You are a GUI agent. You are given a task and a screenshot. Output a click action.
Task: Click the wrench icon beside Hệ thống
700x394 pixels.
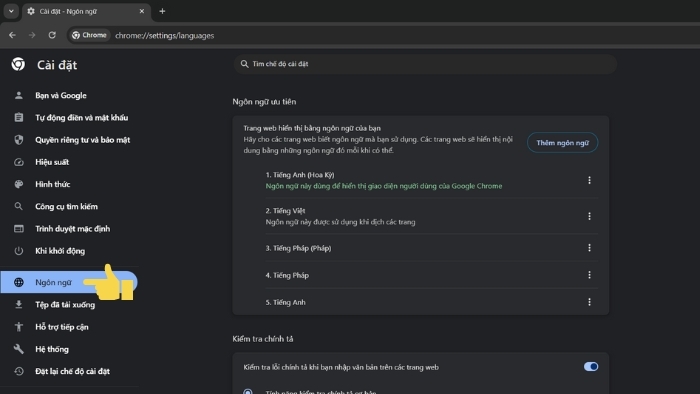(18, 349)
